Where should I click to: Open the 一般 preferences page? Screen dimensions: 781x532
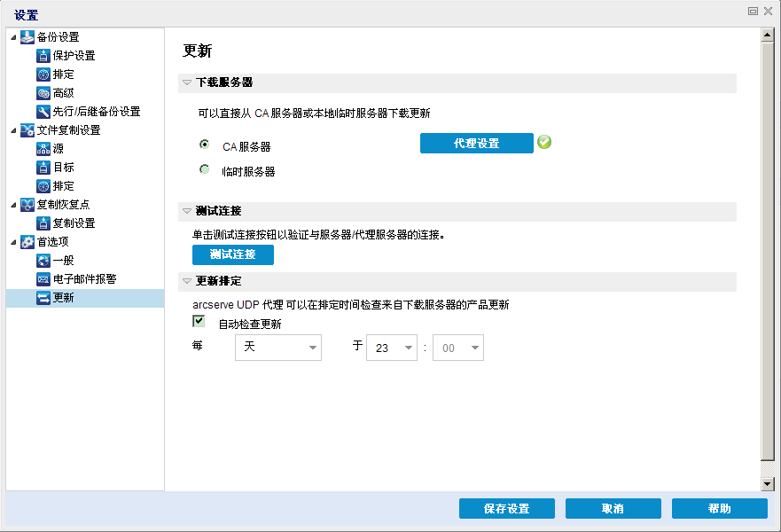click(43, 260)
